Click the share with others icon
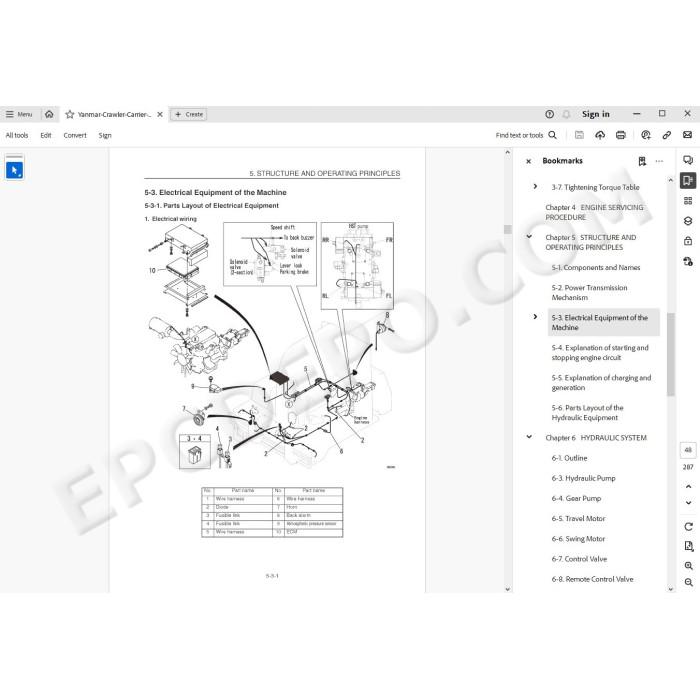Screen dimensions: 700x700 click(646, 135)
